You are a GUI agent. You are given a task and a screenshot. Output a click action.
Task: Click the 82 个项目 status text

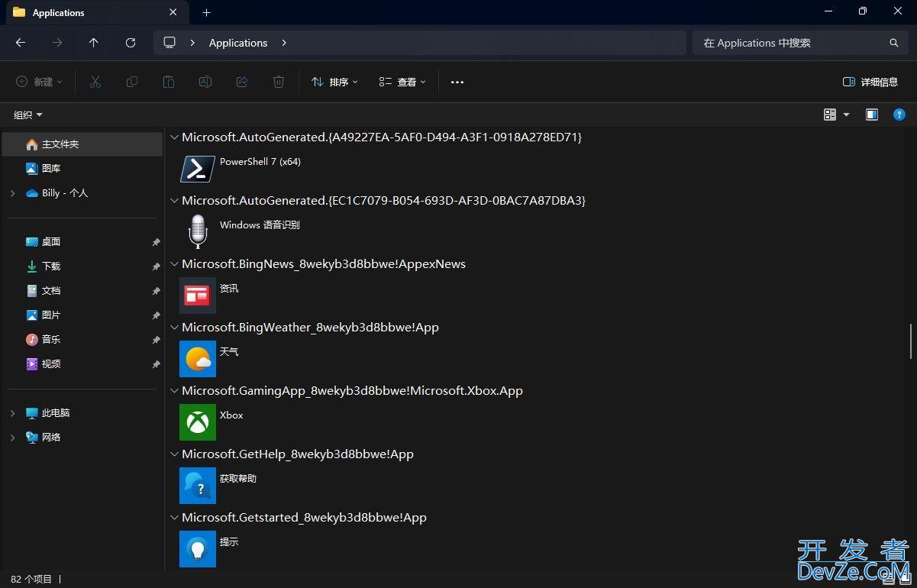(x=31, y=580)
